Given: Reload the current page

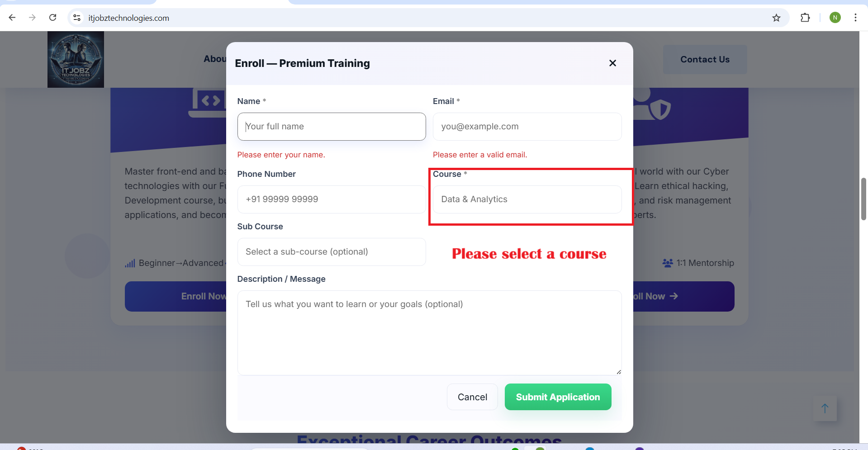Looking at the screenshot, I should (53, 18).
